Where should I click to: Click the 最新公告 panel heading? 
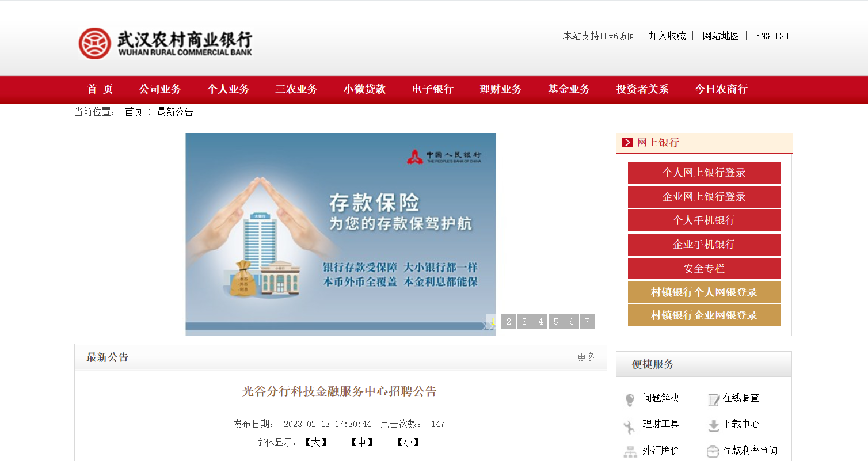(108, 357)
